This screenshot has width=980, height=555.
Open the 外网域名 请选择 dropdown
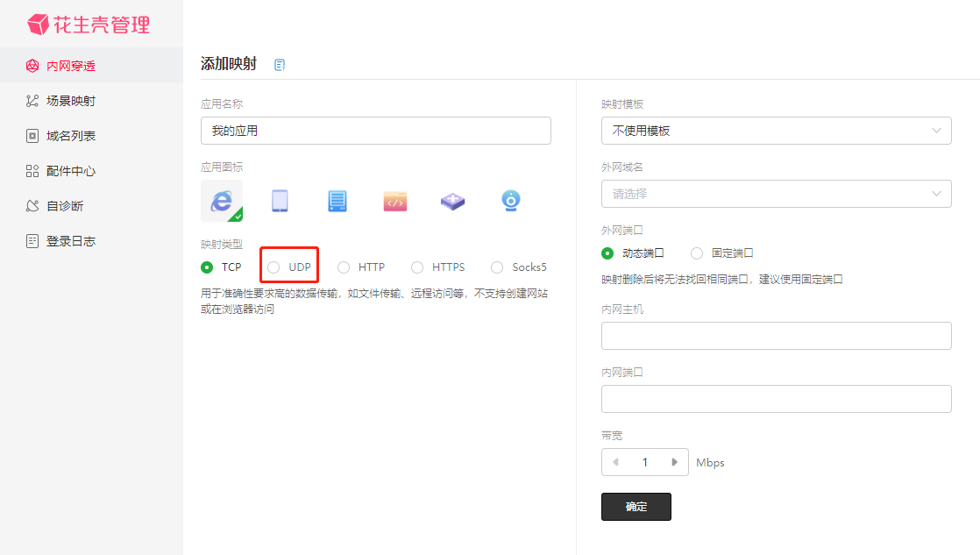pyautogui.click(x=777, y=194)
